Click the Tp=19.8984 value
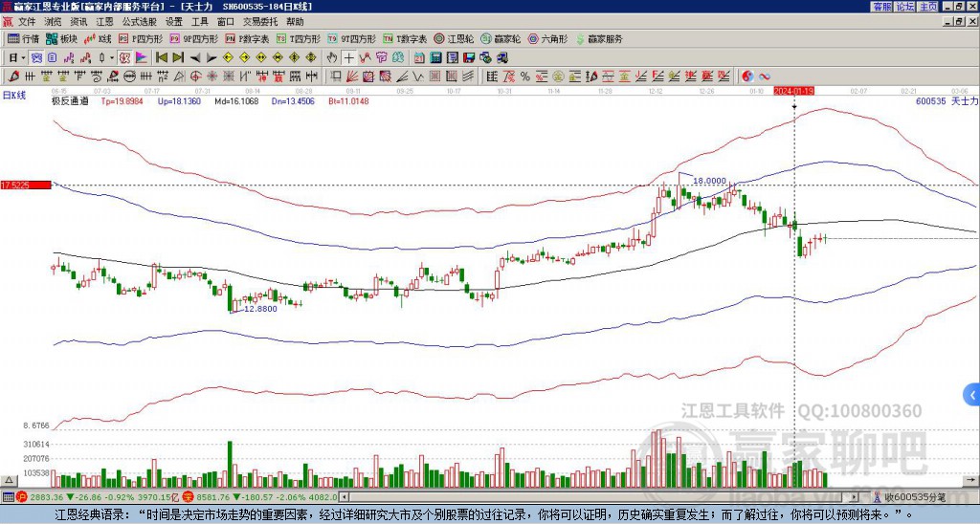Viewport: 980px width, 524px height. click(x=122, y=100)
